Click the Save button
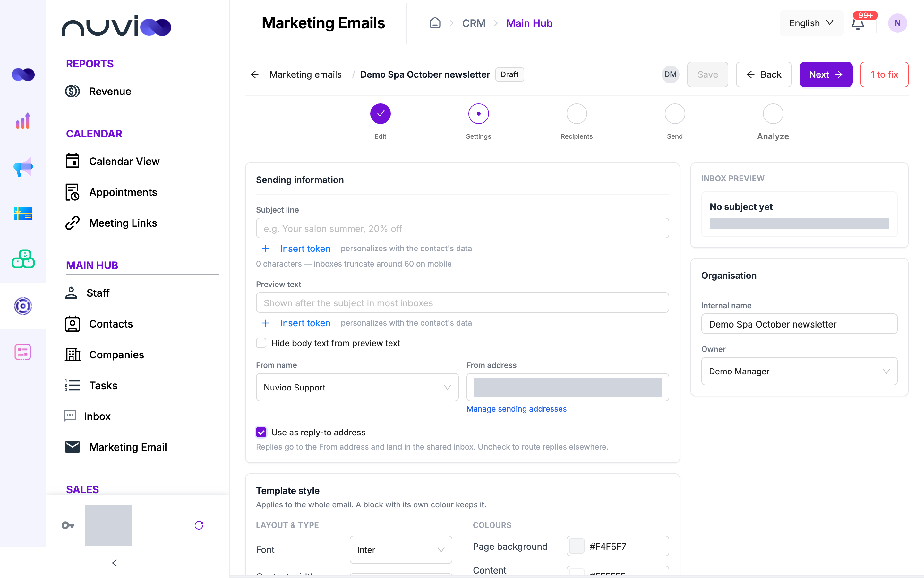 (x=707, y=74)
